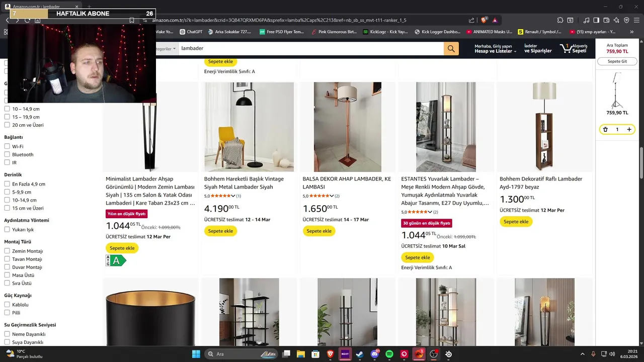Screen dimensions: 644x362
Task: Tick the Wi-Fi connectivity checkbox
Action: click(7, 146)
